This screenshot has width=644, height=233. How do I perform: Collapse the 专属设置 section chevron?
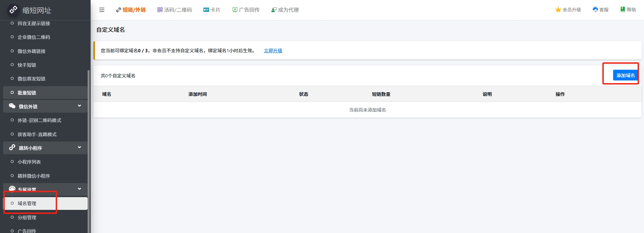(x=80, y=189)
